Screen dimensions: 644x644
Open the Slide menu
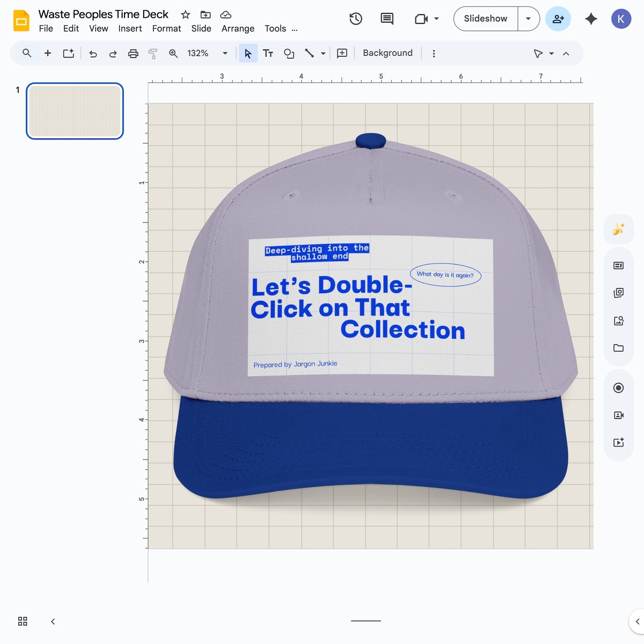point(201,29)
